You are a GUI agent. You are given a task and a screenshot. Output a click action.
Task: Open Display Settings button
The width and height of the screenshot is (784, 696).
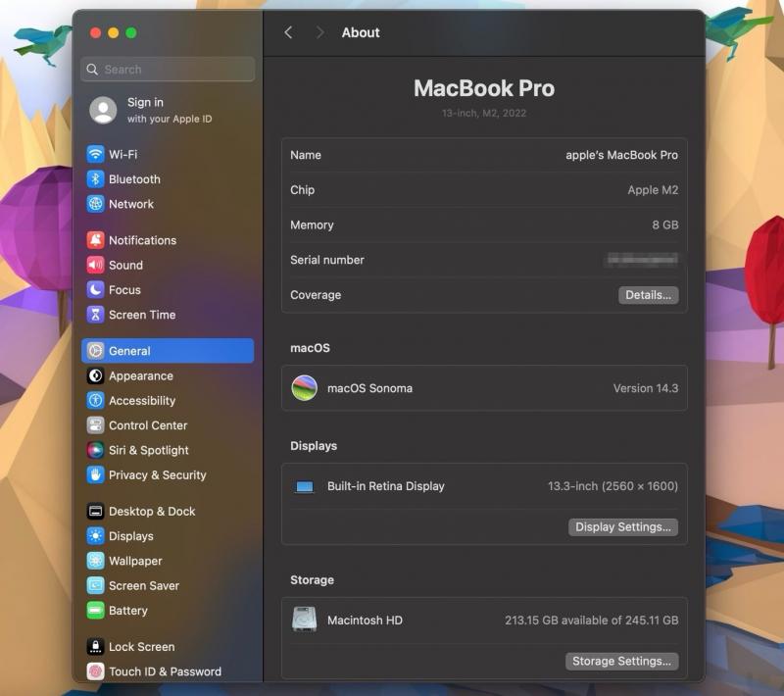pos(623,527)
